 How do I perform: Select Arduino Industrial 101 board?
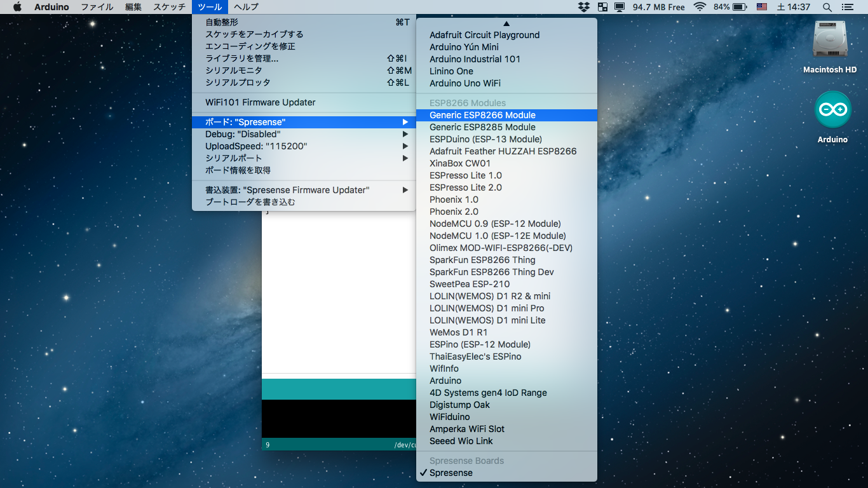point(506,59)
